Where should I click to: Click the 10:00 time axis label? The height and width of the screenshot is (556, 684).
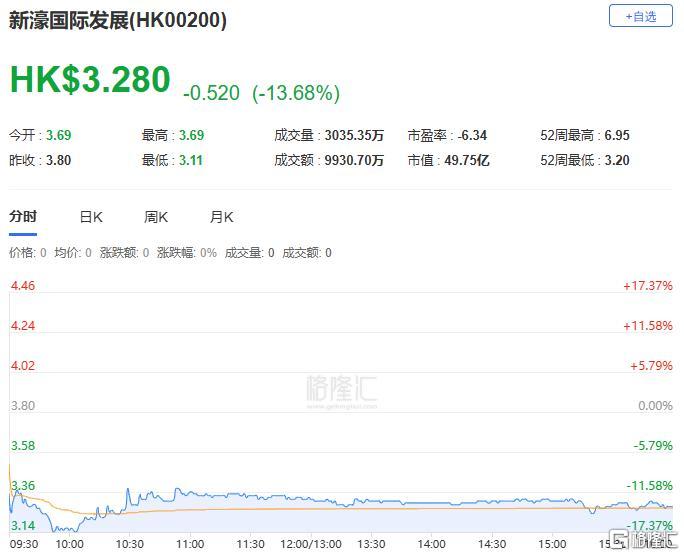[x=69, y=544]
